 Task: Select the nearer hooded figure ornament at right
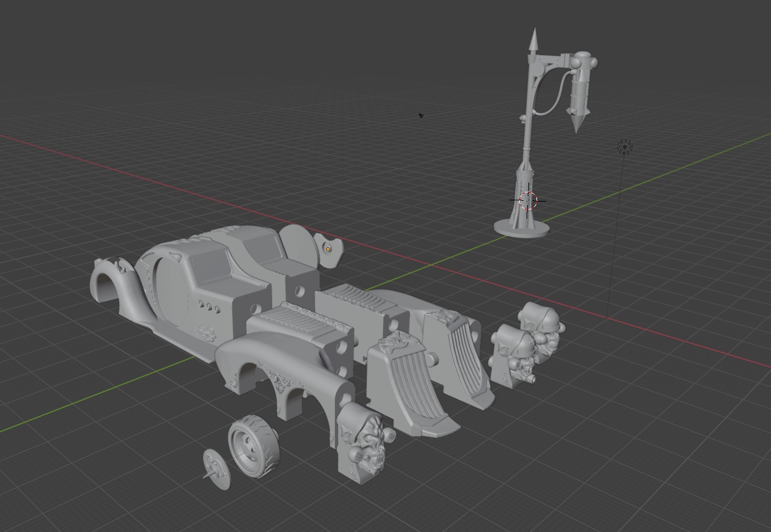click(x=513, y=355)
